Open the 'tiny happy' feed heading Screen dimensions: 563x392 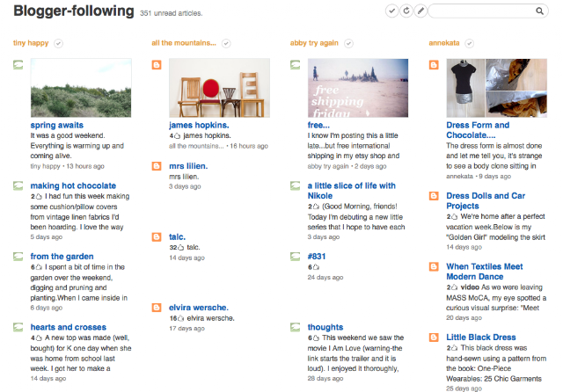[x=31, y=43]
